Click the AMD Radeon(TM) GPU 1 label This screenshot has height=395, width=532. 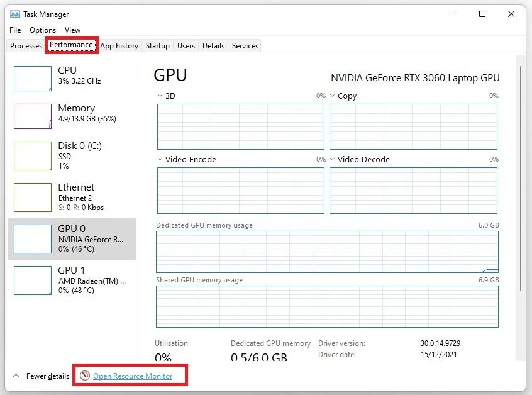click(x=92, y=281)
